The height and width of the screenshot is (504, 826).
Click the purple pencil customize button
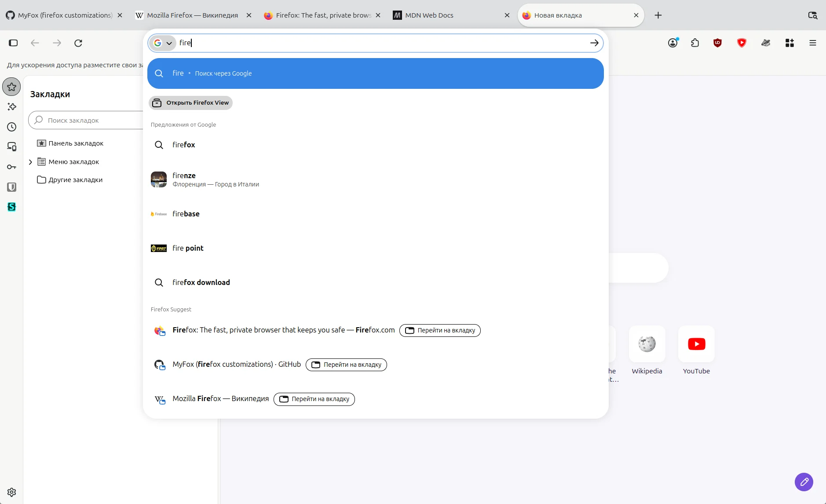(x=804, y=482)
